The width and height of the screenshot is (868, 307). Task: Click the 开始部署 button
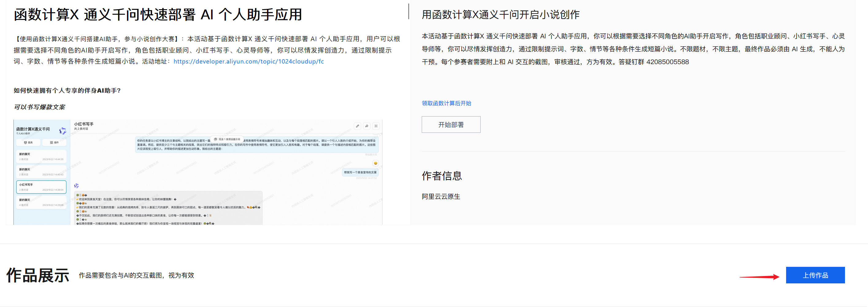451,124
